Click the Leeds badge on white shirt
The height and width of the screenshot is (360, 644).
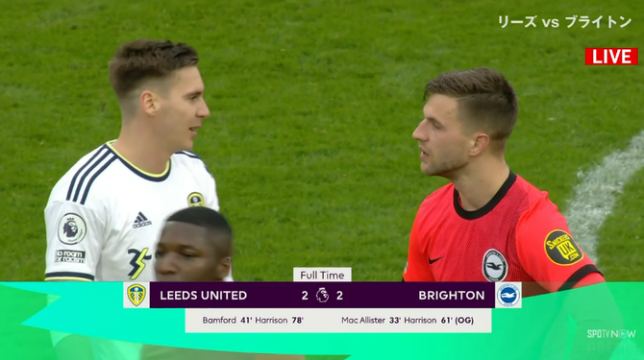[x=196, y=200]
